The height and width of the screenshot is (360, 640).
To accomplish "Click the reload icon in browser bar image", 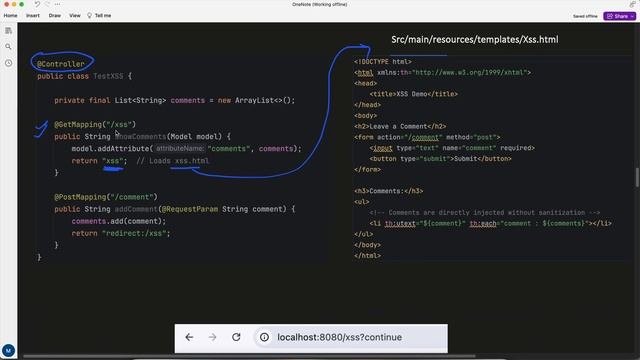I will pyautogui.click(x=236, y=337).
